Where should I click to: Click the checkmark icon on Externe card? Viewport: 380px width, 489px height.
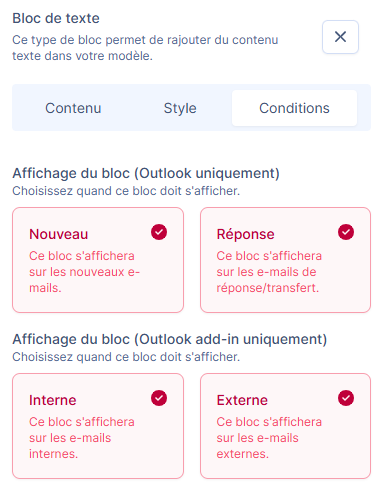point(346,398)
